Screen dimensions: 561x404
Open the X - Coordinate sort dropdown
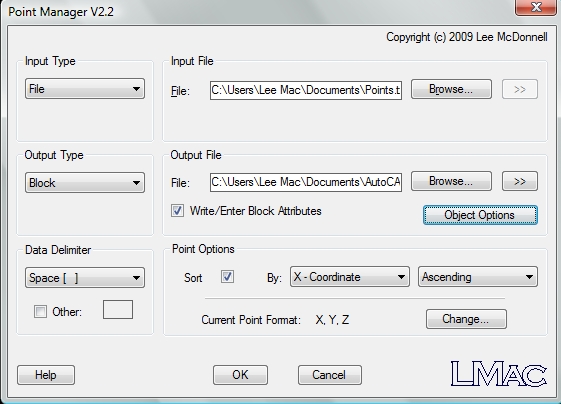[x=350, y=277]
